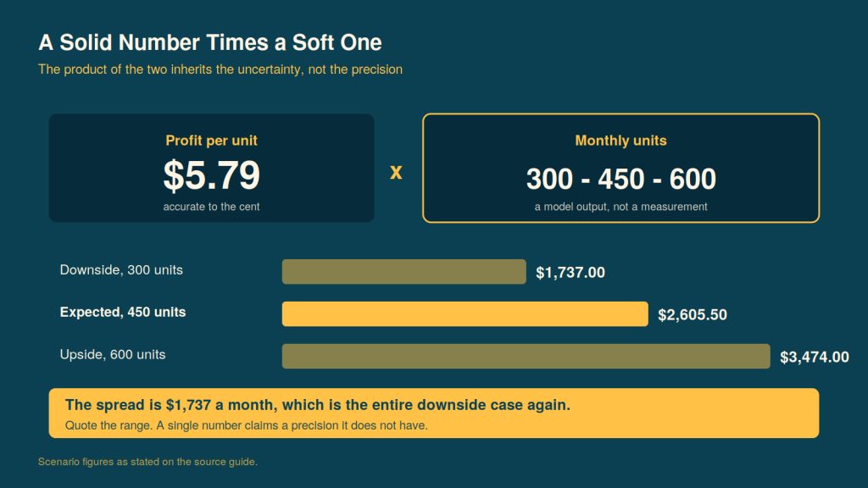The height and width of the screenshot is (488, 868).
Task: Click the $1,737.00 value label
Action: [x=570, y=272]
